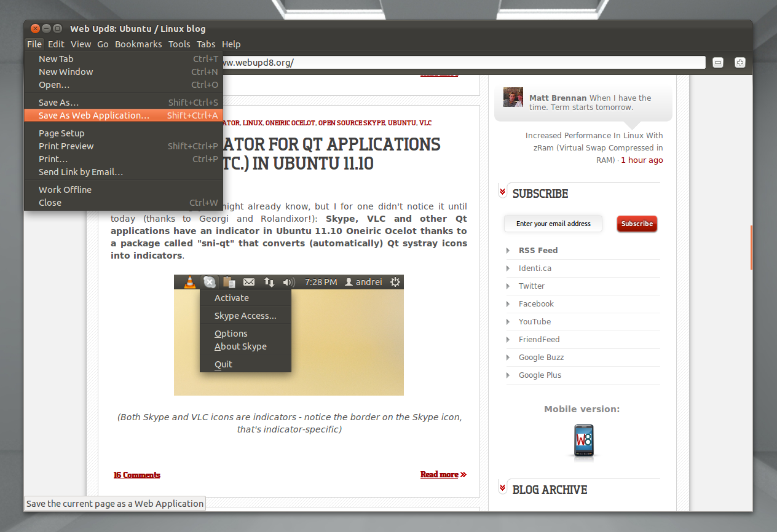Open the YouTube link in sidebar

pos(535,321)
